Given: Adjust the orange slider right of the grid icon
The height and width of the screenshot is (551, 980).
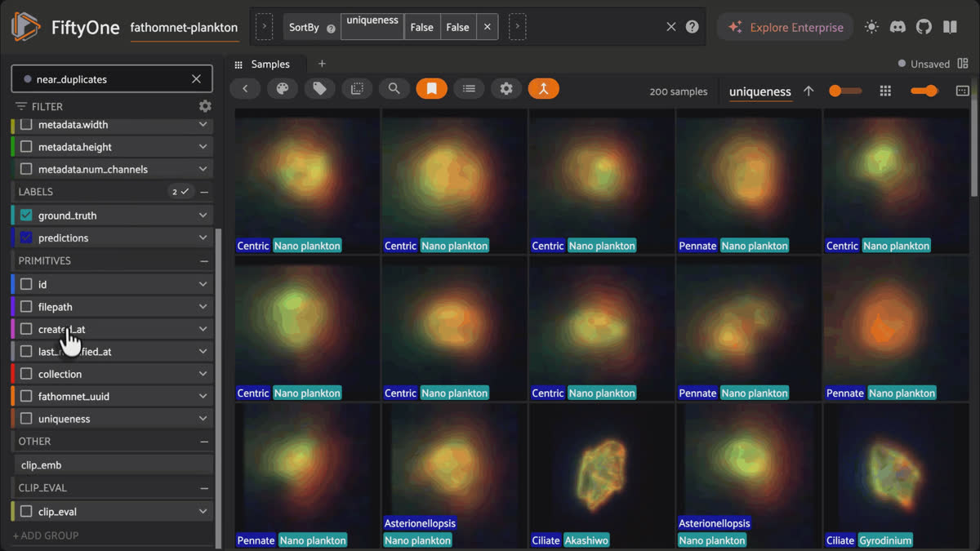Looking at the screenshot, I should tap(924, 91).
